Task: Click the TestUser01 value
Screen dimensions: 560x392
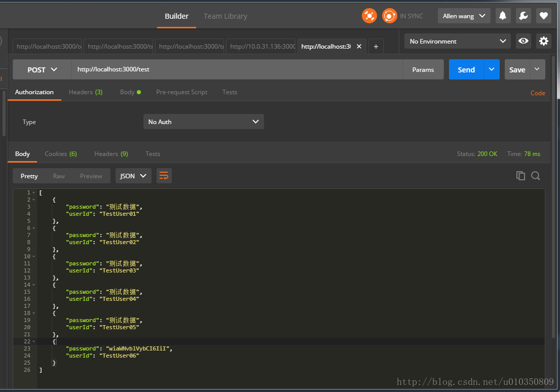Action: pyautogui.click(x=119, y=214)
